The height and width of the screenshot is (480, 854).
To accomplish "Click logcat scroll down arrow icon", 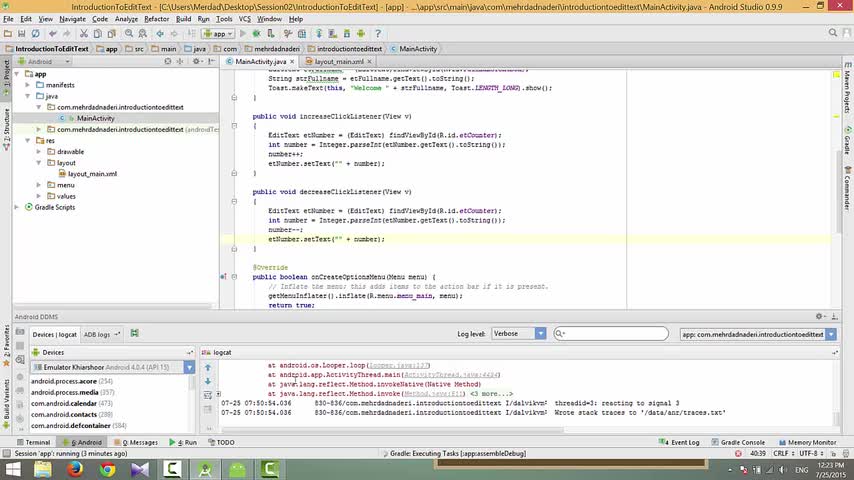I will [x=208, y=381].
